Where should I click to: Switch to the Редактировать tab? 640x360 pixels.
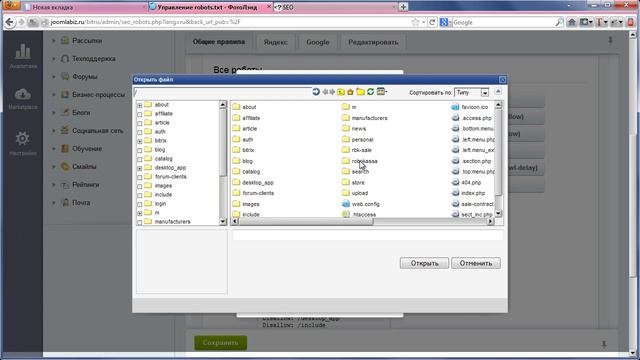click(x=373, y=42)
